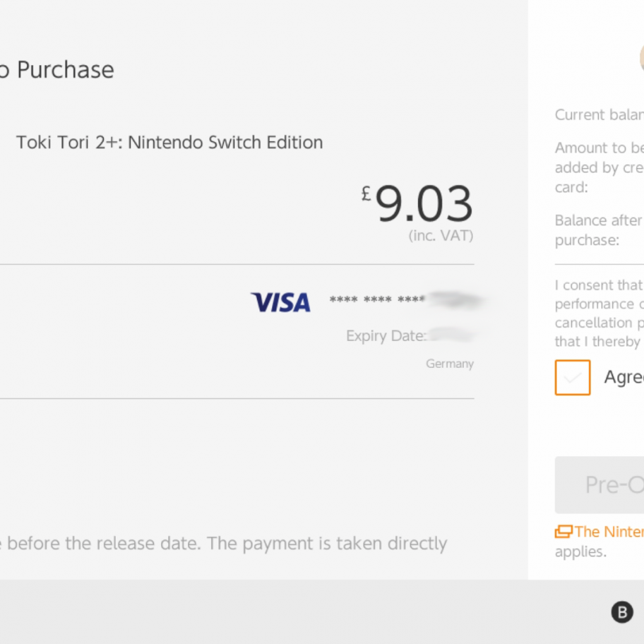Click Amount to be added by credit card
Image resolution: width=644 pixels, height=644 pixels.
coord(600,167)
